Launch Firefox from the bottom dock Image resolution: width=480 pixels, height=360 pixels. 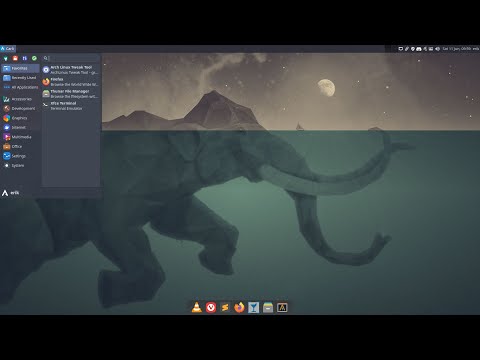[x=239, y=307]
